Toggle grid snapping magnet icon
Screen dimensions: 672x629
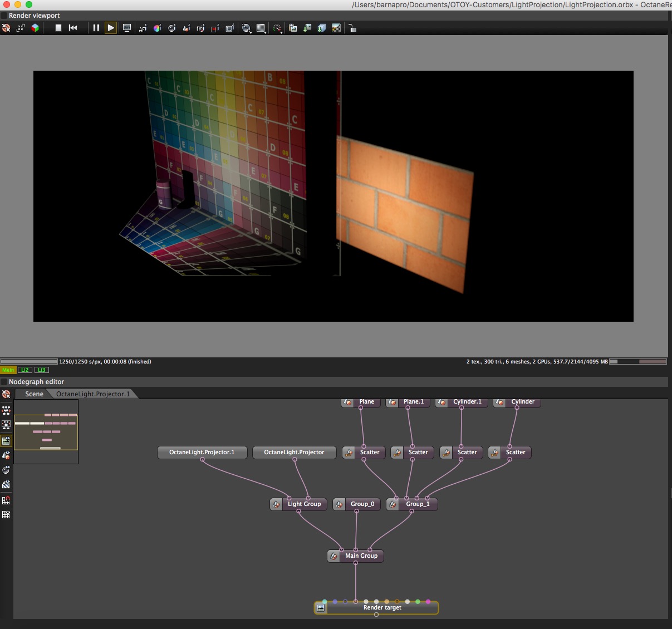coord(6,500)
